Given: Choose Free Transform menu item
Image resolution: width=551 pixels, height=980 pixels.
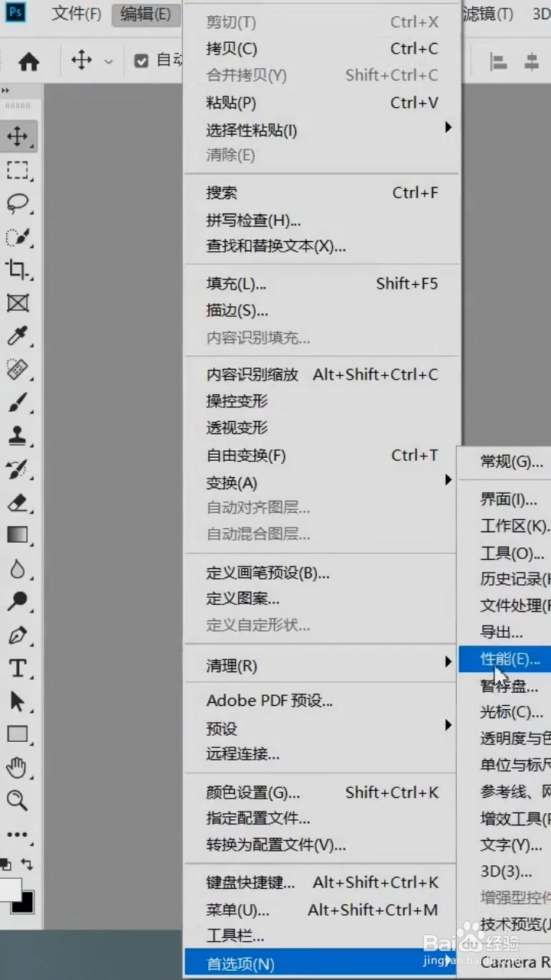Looking at the screenshot, I should 322,455.
